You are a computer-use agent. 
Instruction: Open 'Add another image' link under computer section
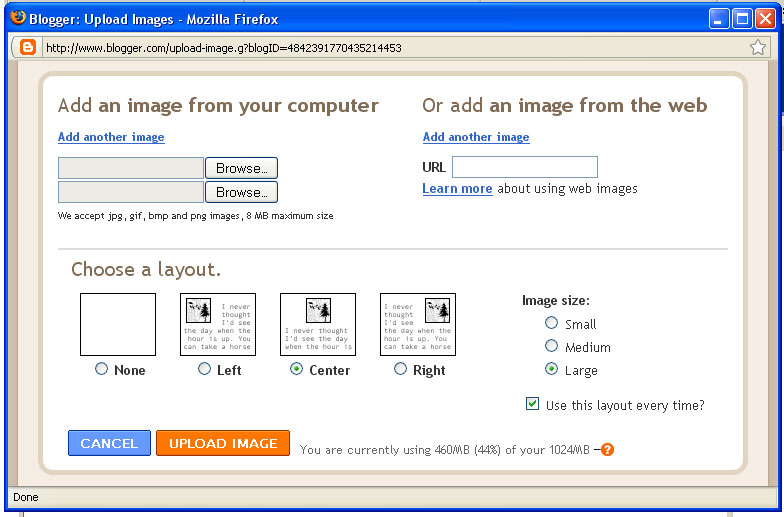[111, 137]
